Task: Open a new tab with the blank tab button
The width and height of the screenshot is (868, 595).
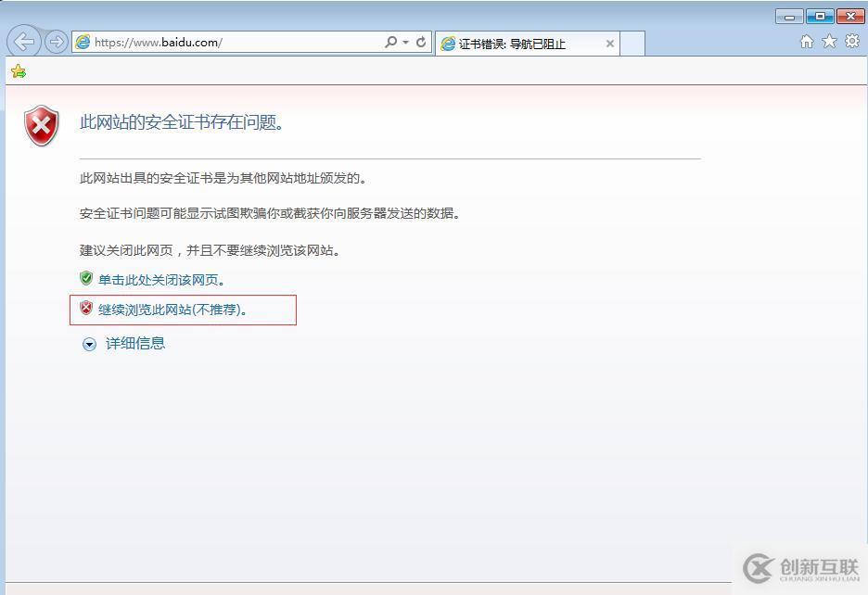Action: point(632,44)
